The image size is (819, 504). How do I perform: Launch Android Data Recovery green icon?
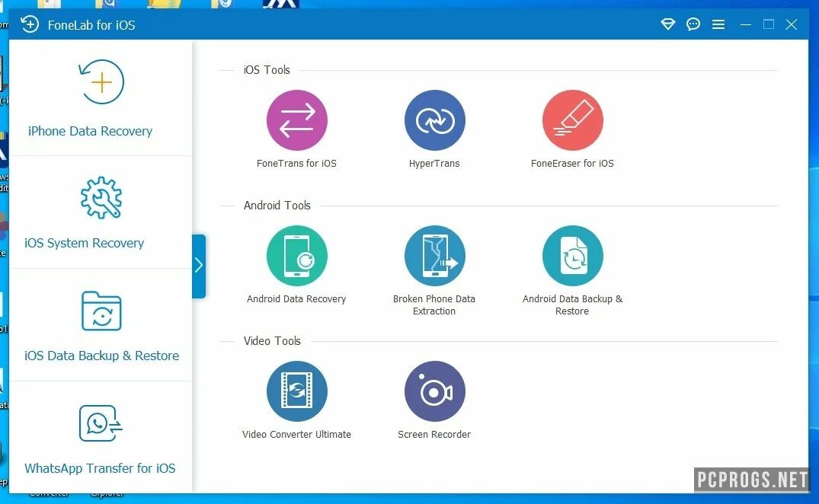tap(296, 256)
